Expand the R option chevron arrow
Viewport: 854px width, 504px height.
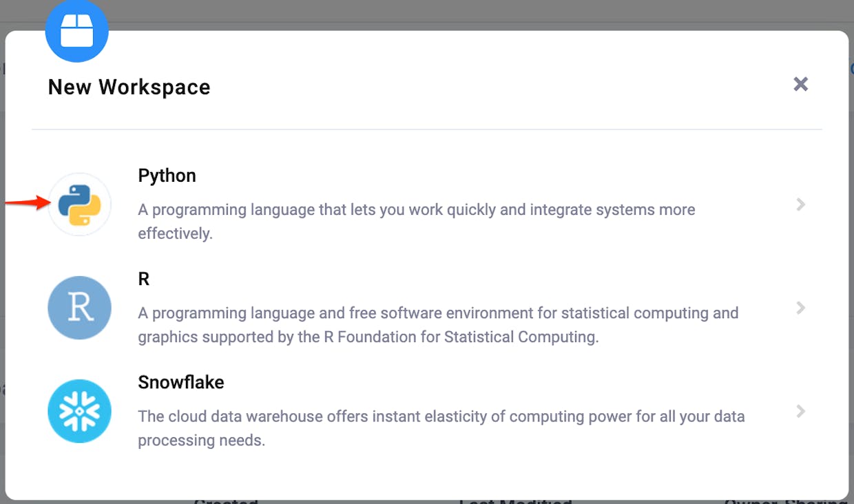[800, 308]
